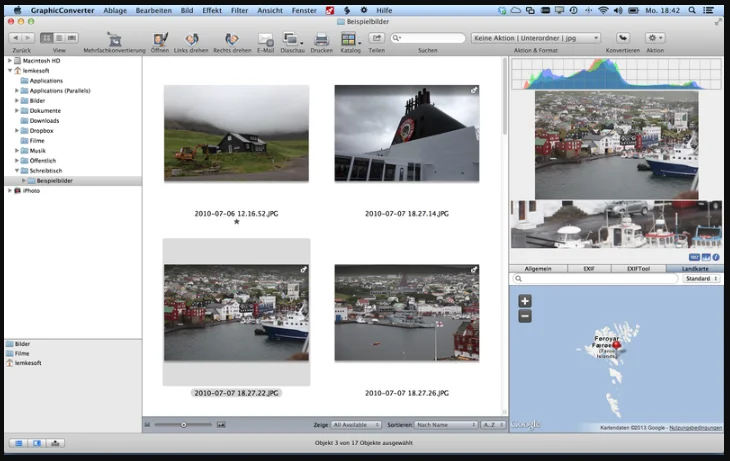Screen dimensions: 730x461
Task: Open Spotlight search in menu bar
Action: (x=692, y=10)
